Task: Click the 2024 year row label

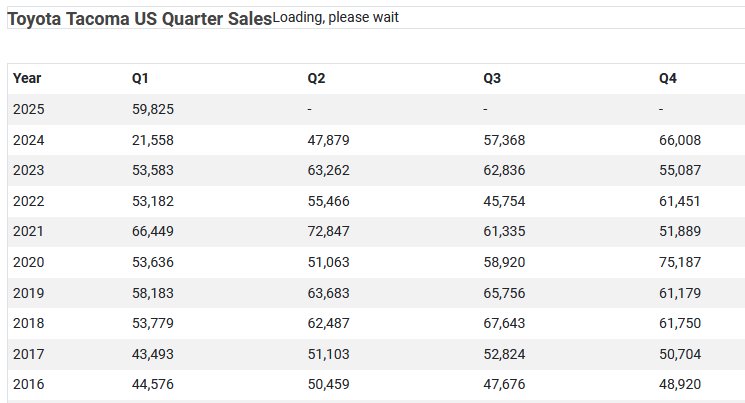Action: click(x=29, y=140)
